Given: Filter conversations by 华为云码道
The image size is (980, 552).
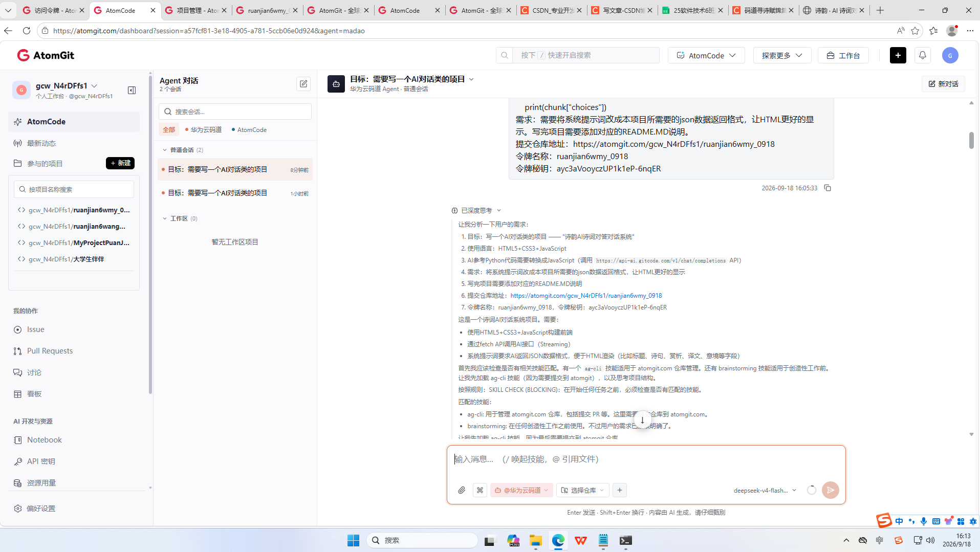Looking at the screenshot, I should tap(203, 129).
